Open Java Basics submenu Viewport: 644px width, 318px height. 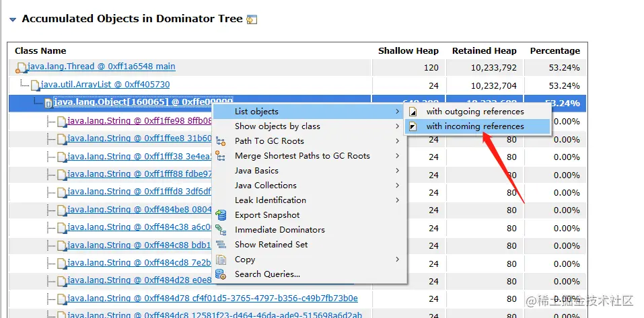coord(308,171)
